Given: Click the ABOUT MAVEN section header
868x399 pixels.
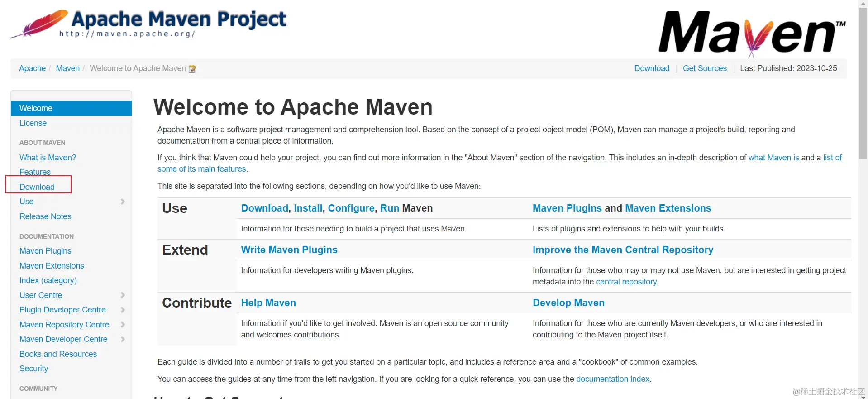Looking at the screenshot, I should click(x=42, y=143).
